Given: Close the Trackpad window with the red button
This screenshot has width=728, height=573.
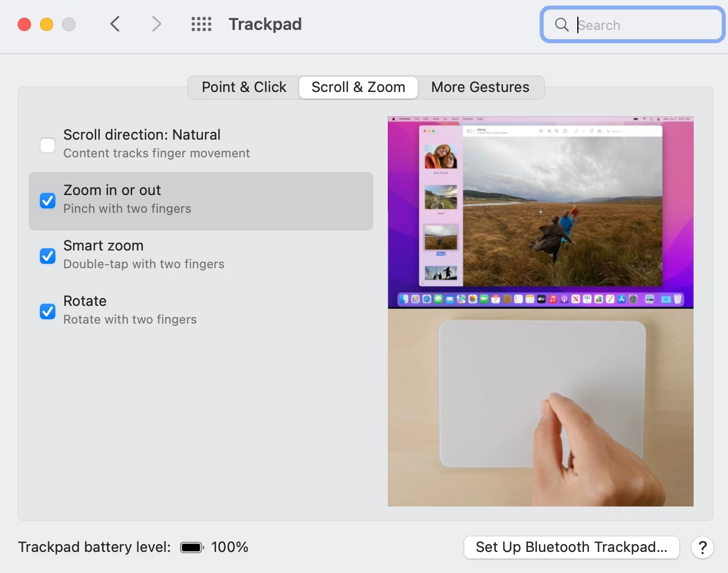Looking at the screenshot, I should point(24,24).
